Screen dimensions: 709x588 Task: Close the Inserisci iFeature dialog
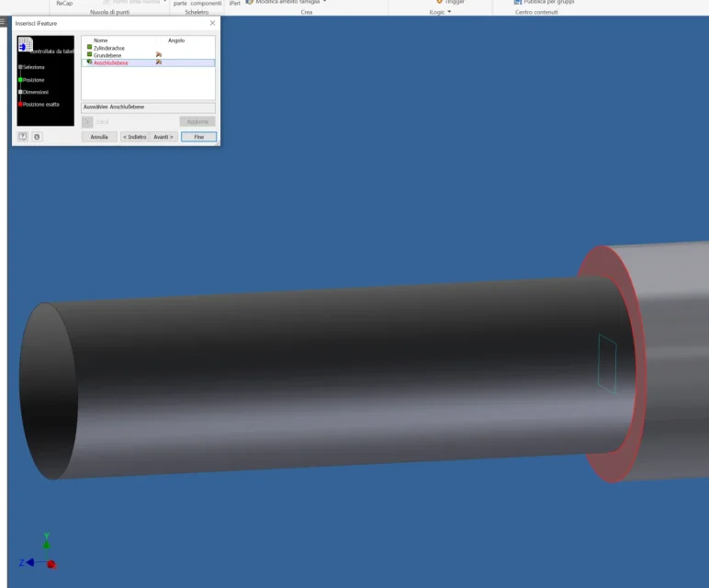click(212, 23)
